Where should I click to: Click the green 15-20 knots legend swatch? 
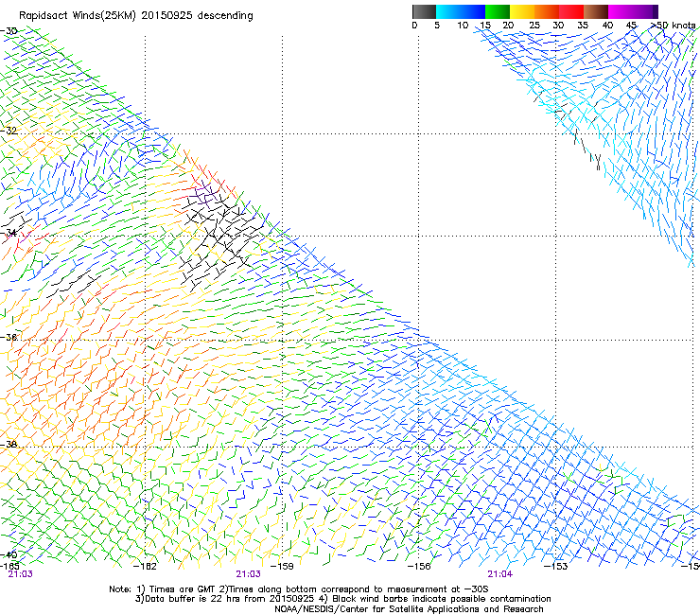(498, 11)
